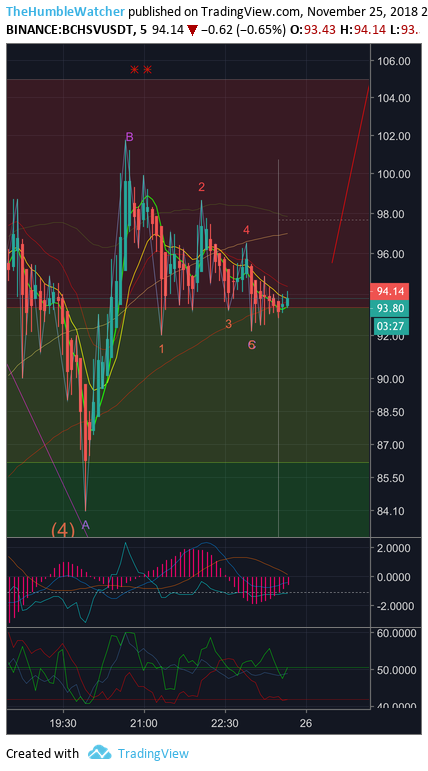Click the 22:30 time axis label
428x771 pixels.
[225, 723]
